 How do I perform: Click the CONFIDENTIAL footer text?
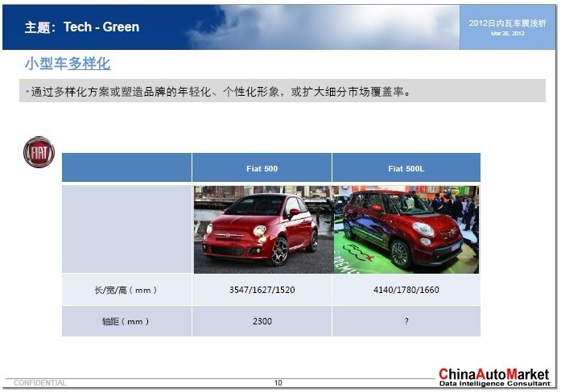pyautogui.click(x=39, y=382)
